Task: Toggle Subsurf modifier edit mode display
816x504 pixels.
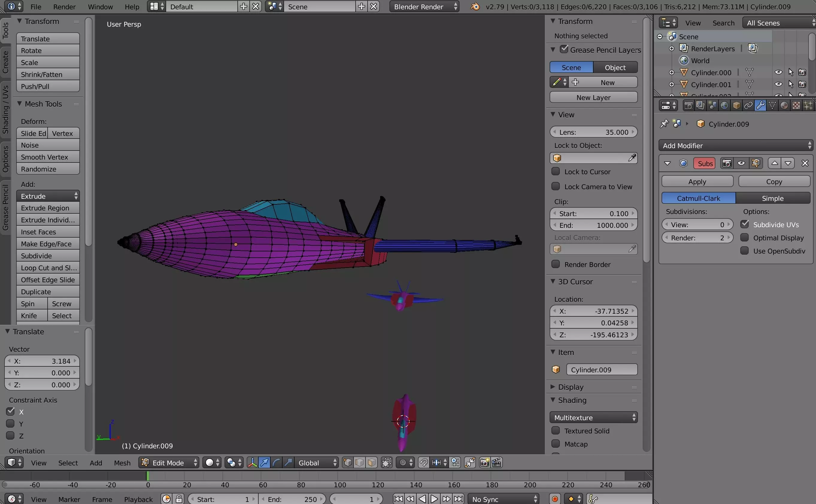Action: point(756,163)
